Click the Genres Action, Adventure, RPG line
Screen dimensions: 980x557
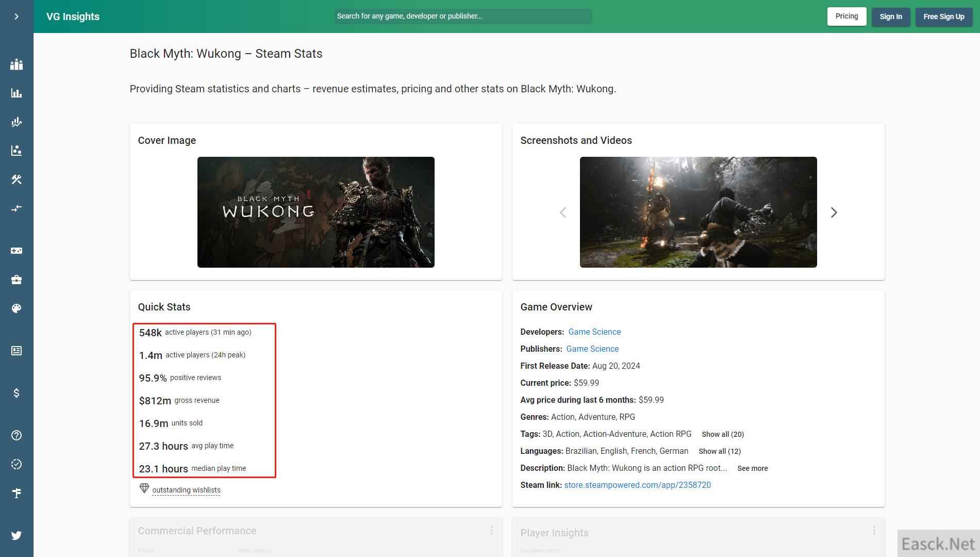(x=577, y=417)
